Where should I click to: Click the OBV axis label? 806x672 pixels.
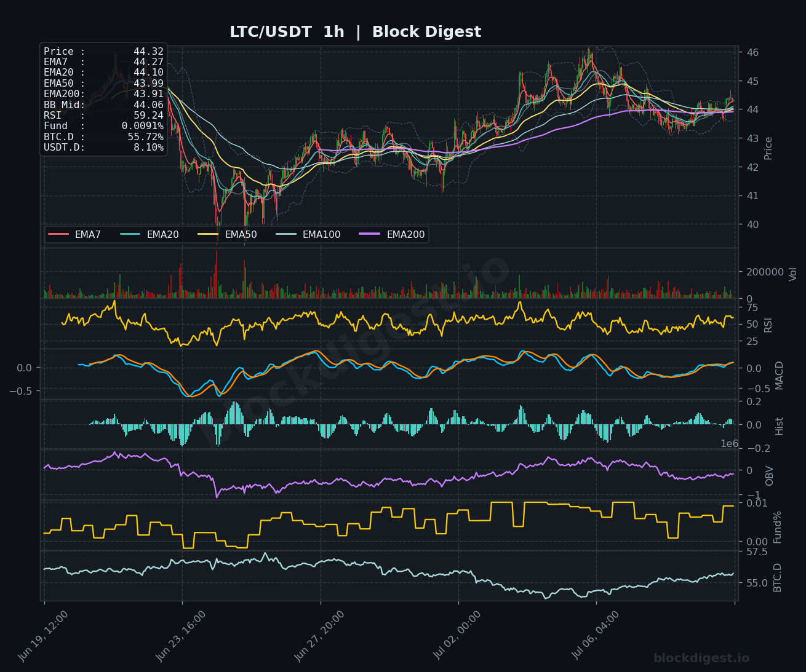tap(770, 476)
